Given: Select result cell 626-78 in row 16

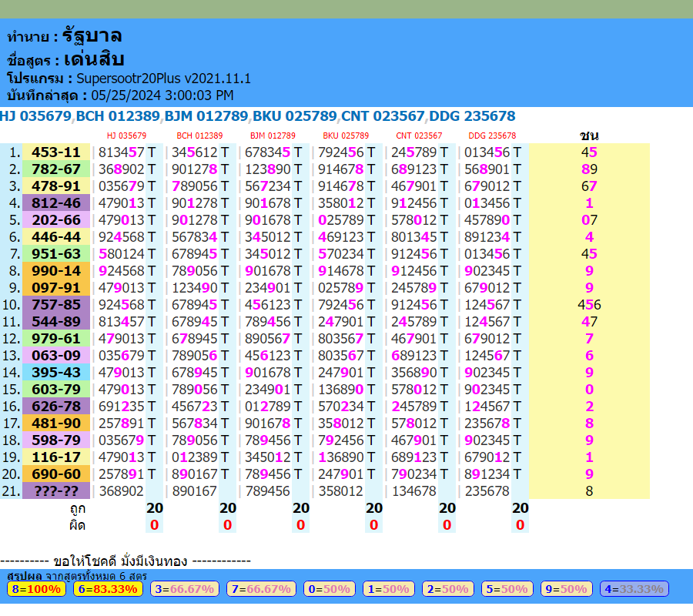Looking at the screenshot, I should pos(56,406).
